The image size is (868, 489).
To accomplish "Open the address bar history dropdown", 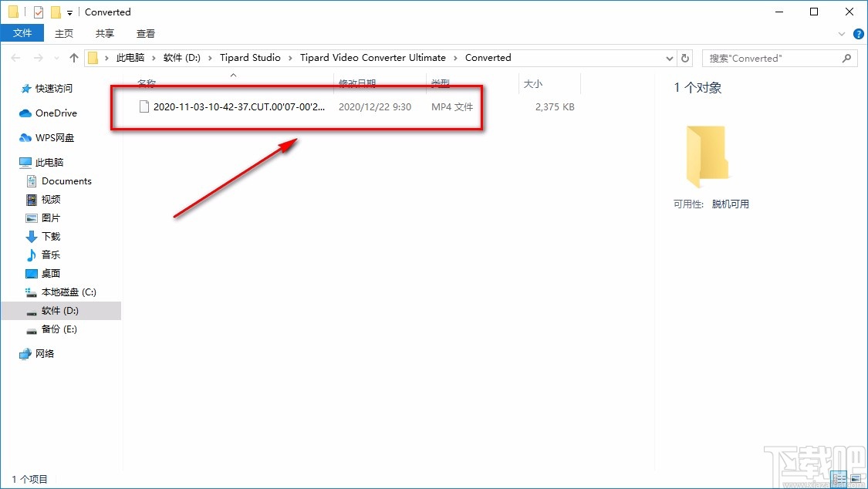I will point(670,57).
